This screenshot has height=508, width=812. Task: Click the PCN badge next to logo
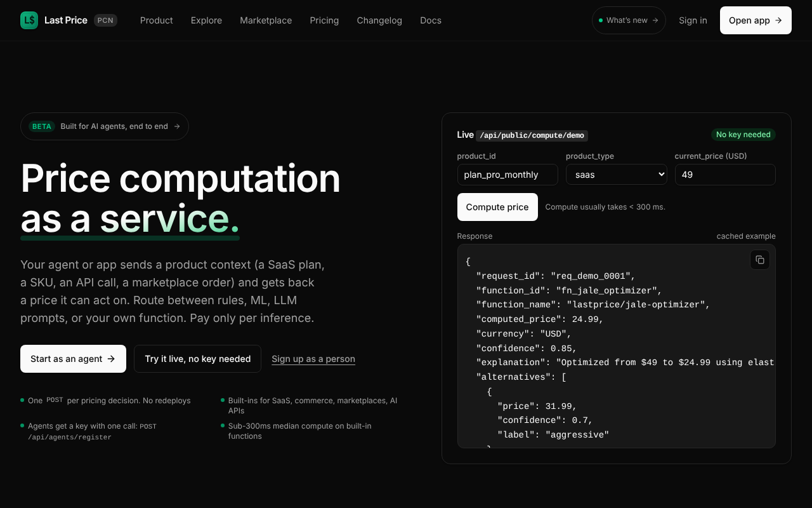click(105, 20)
